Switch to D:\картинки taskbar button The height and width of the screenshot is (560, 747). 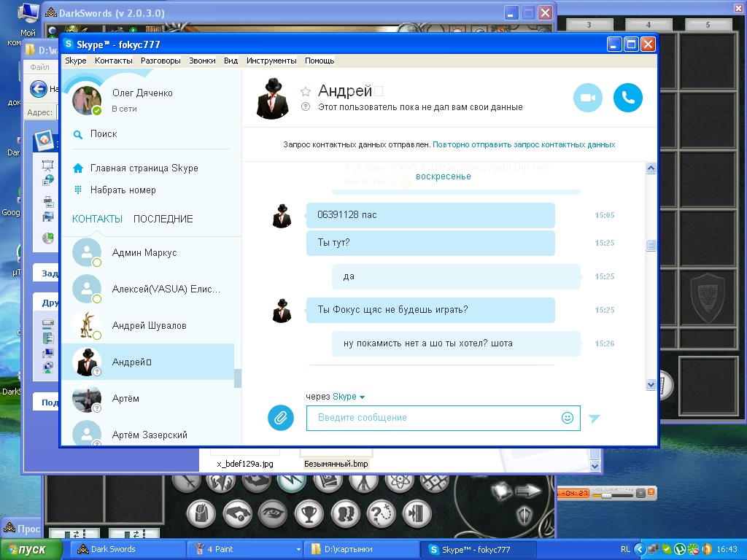(x=362, y=550)
